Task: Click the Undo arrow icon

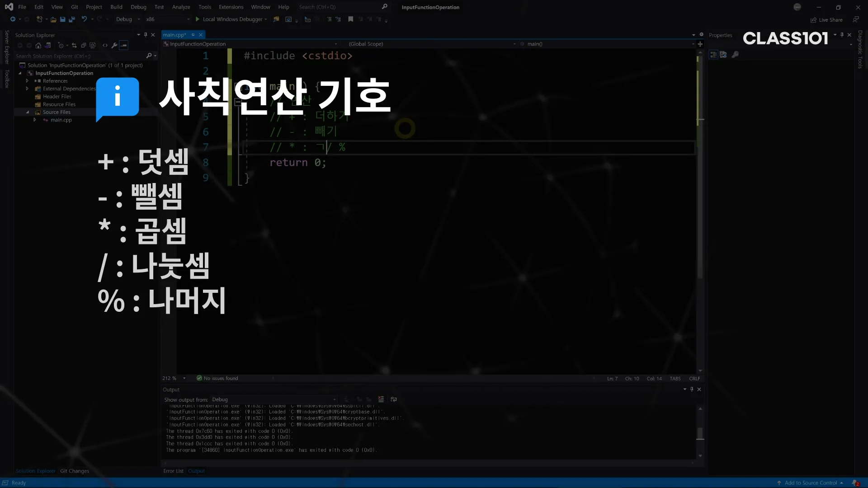Action: pyautogui.click(x=84, y=19)
